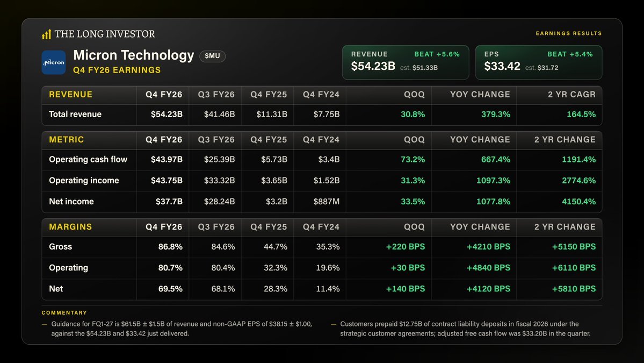Click the Operating cash flow row label

pos(88,160)
